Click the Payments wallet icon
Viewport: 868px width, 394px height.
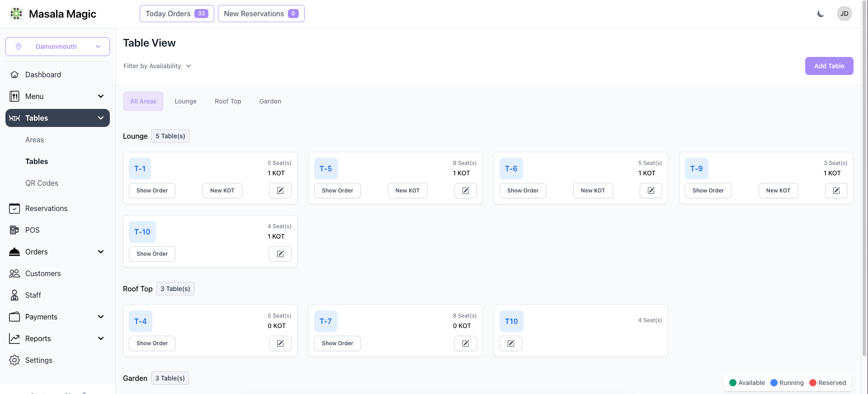[x=14, y=317]
